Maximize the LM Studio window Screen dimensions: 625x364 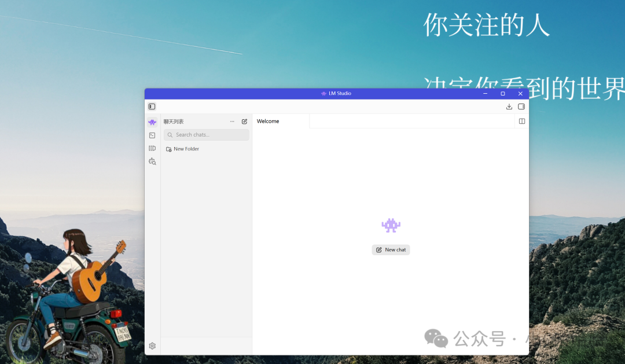pyautogui.click(x=503, y=94)
